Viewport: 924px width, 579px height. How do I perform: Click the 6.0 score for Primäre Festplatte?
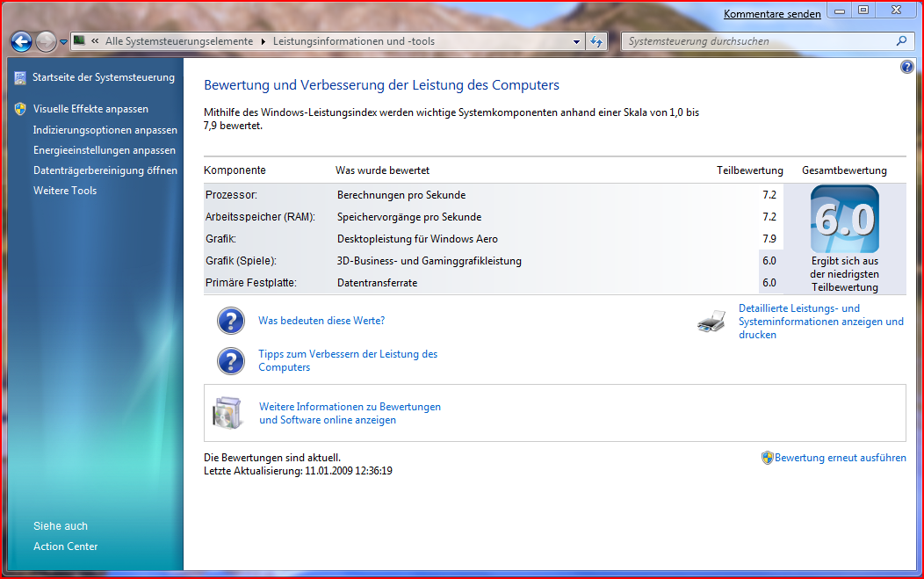(769, 283)
